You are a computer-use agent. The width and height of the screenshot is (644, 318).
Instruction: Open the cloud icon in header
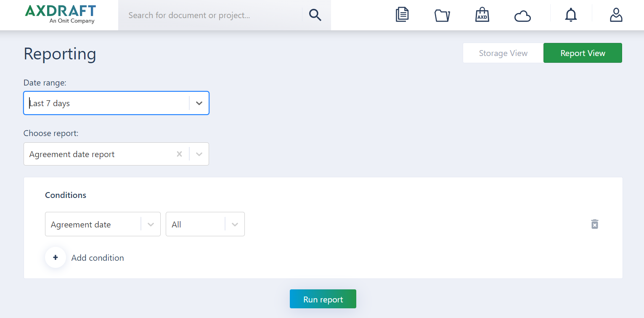click(x=522, y=16)
